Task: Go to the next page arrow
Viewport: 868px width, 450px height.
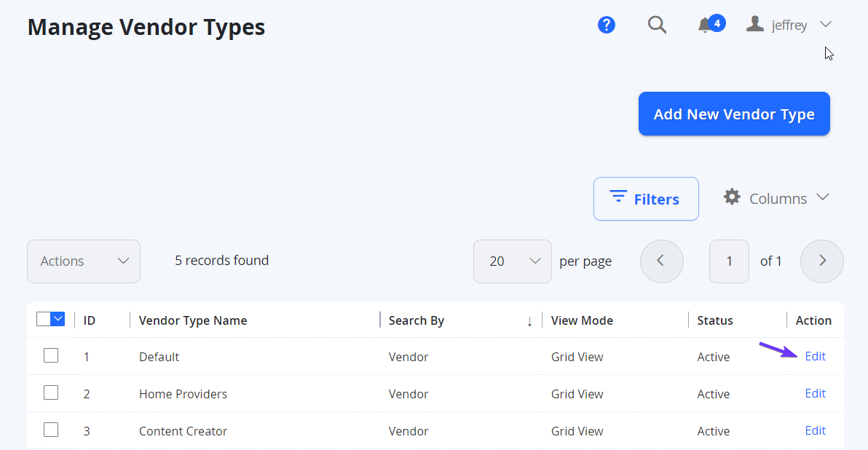Action: pos(822,261)
